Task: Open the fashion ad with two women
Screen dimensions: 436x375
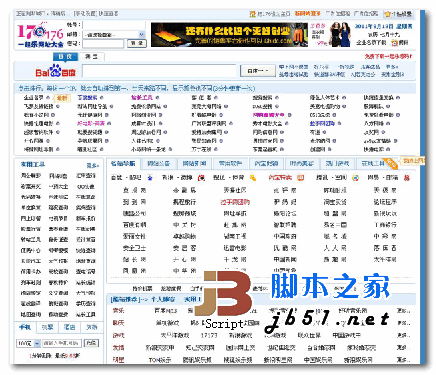Action: [331, 35]
